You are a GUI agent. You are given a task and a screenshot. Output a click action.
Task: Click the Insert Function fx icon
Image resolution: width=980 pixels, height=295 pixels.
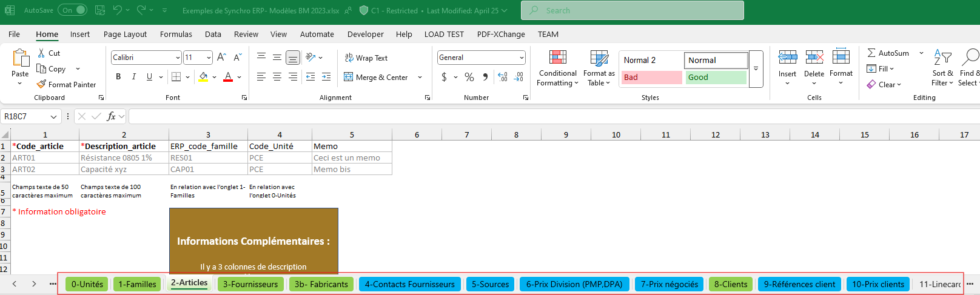pos(111,116)
